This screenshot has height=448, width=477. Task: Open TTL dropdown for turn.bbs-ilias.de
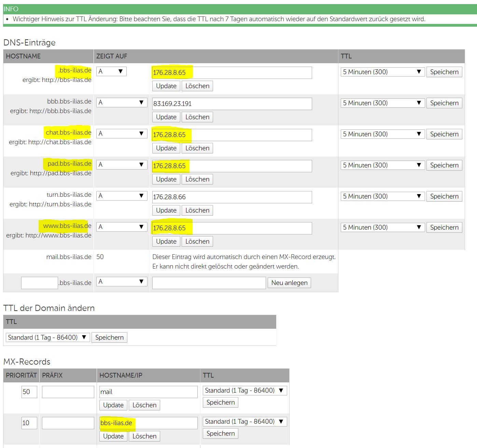coord(382,196)
